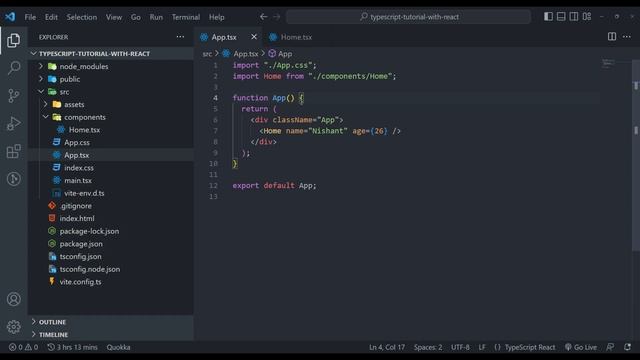Collapse the src folder

[x=110, y=91]
